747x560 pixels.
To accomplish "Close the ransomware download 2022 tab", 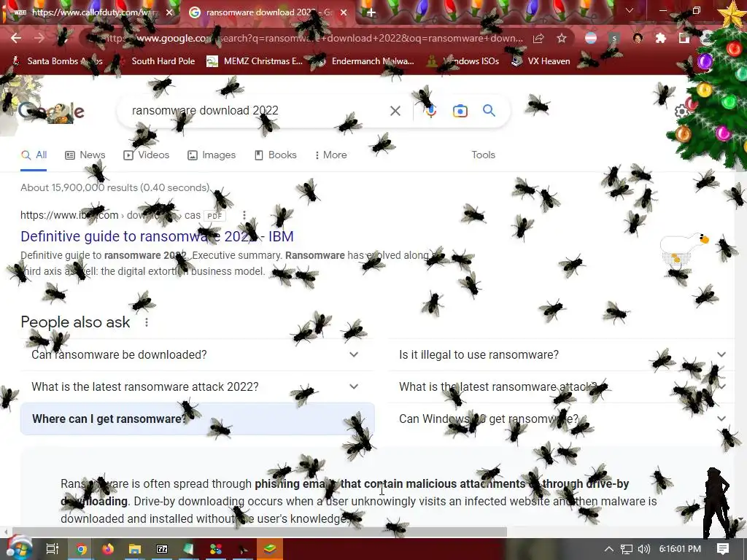I will click(x=344, y=12).
